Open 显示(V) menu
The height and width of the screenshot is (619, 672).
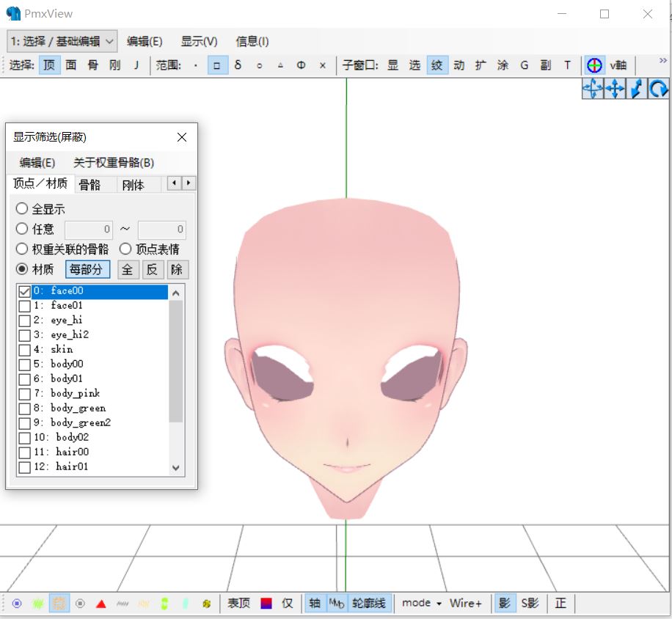[x=199, y=42]
